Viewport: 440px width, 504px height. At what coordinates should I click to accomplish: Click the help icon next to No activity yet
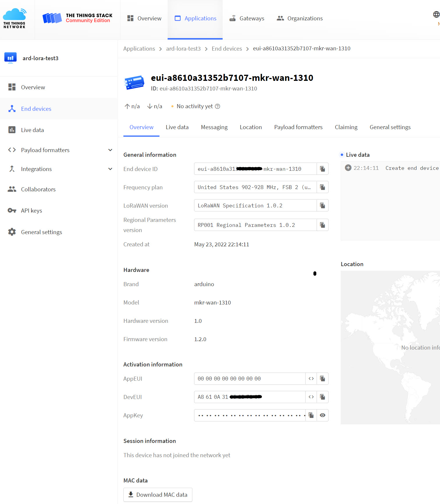click(218, 106)
